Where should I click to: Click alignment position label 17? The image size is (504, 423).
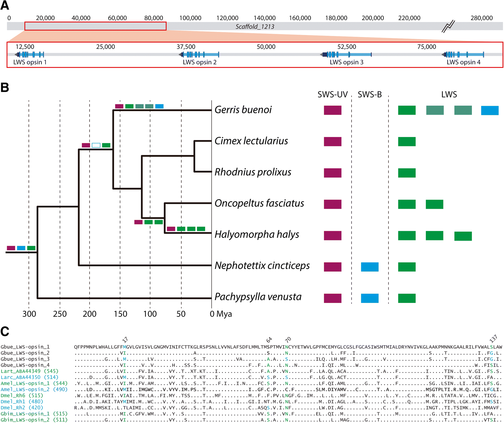[x=125, y=340]
